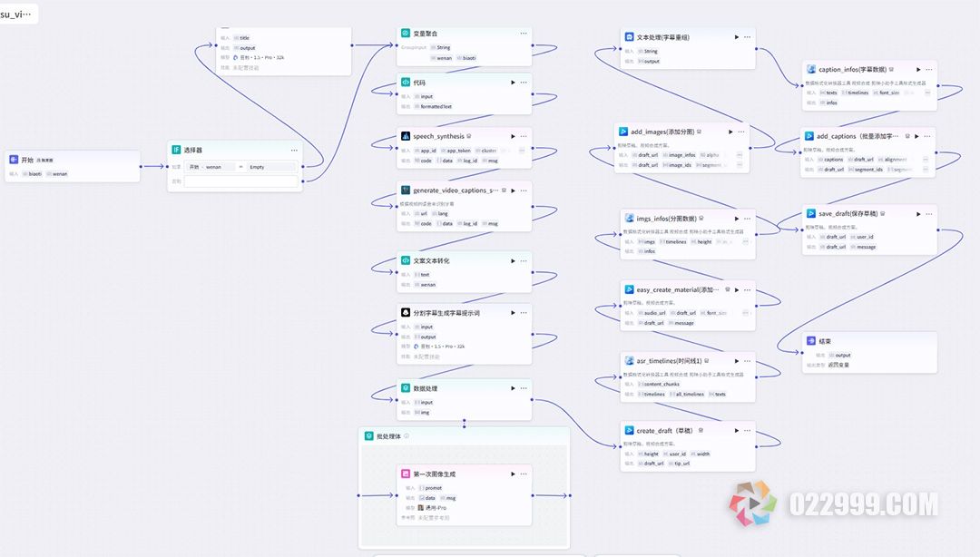Screen dimensions: 980x557
Task: Run the 第一次图像生成 node
Action: coord(513,474)
